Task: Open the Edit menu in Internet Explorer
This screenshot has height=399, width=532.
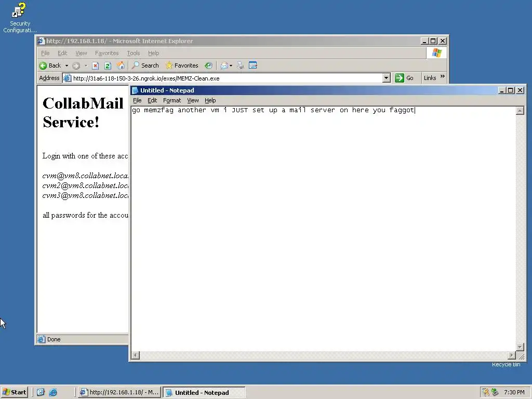Action: click(62, 53)
